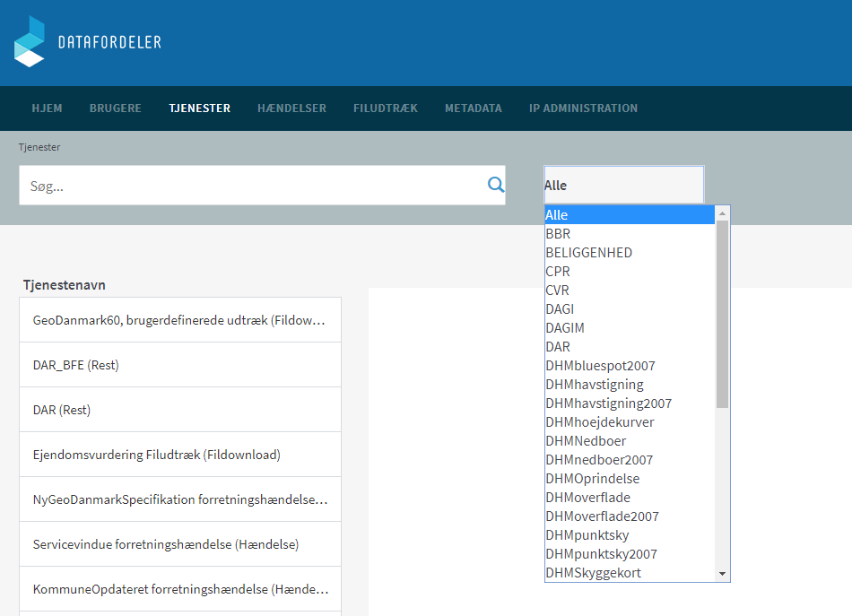Open the HÆNDELSER section
852x616 pixels.
click(291, 108)
